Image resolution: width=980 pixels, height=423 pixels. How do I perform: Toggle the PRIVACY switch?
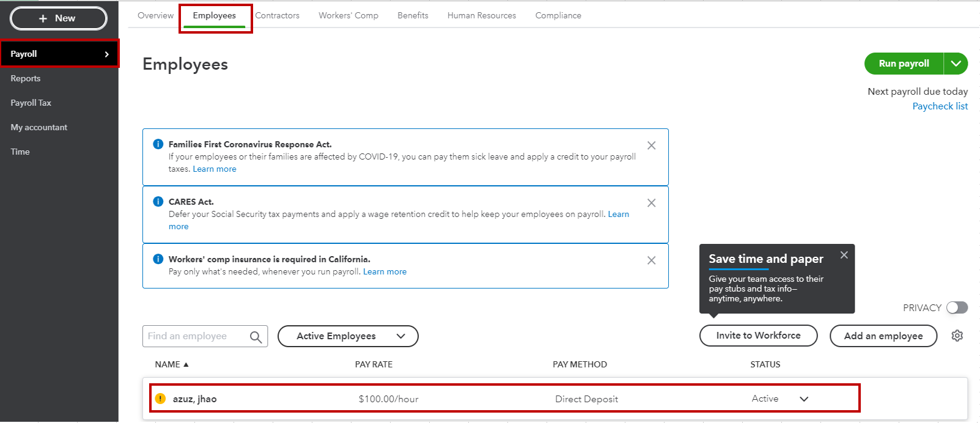[957, 307]
